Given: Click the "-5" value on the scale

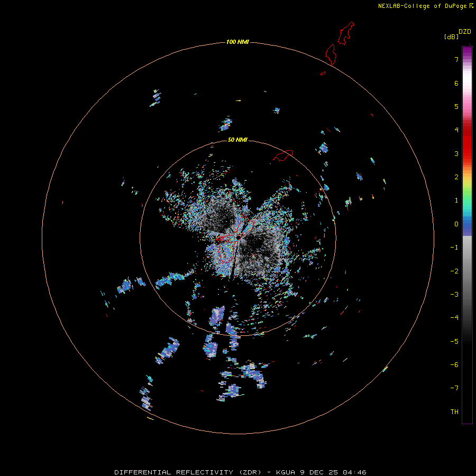Looking at the screenshot, I should 454,342.
